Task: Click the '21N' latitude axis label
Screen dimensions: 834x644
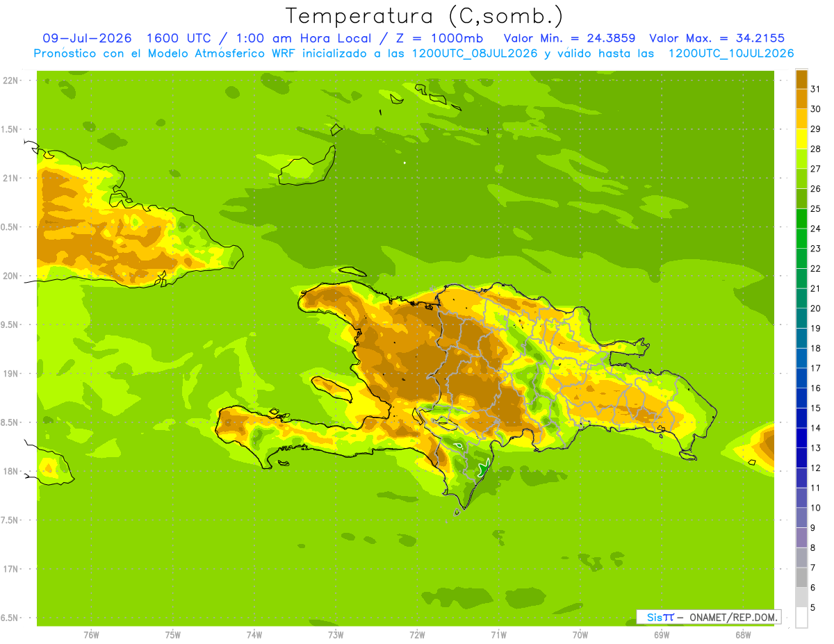Action: pos(10,178)
